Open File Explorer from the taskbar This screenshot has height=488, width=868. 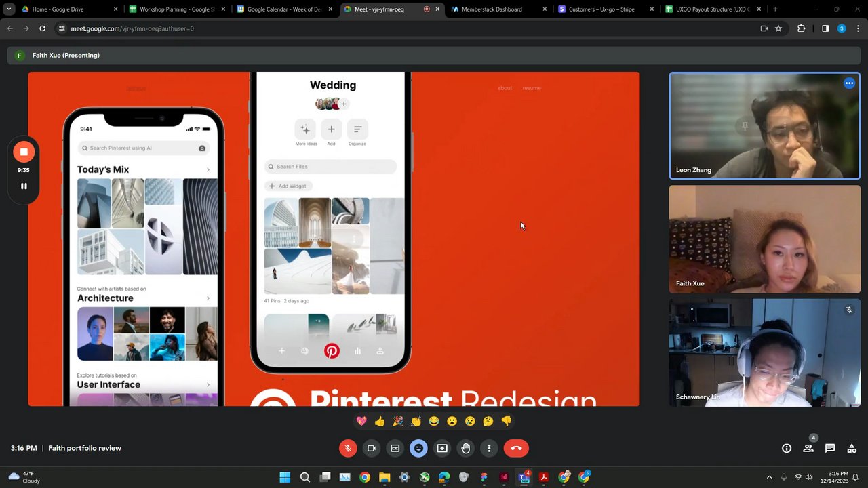384,477
